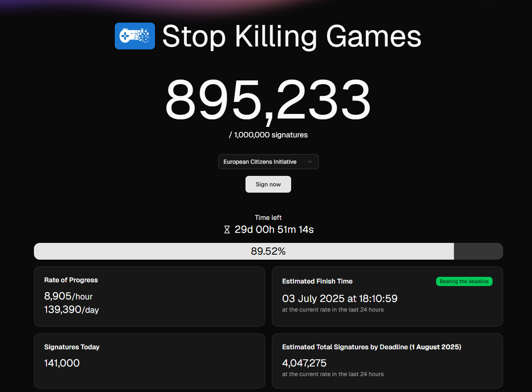Viewport: 532px width, 392px height.
Task: Click the 8,905/hour value
Action: coord(68,296)
